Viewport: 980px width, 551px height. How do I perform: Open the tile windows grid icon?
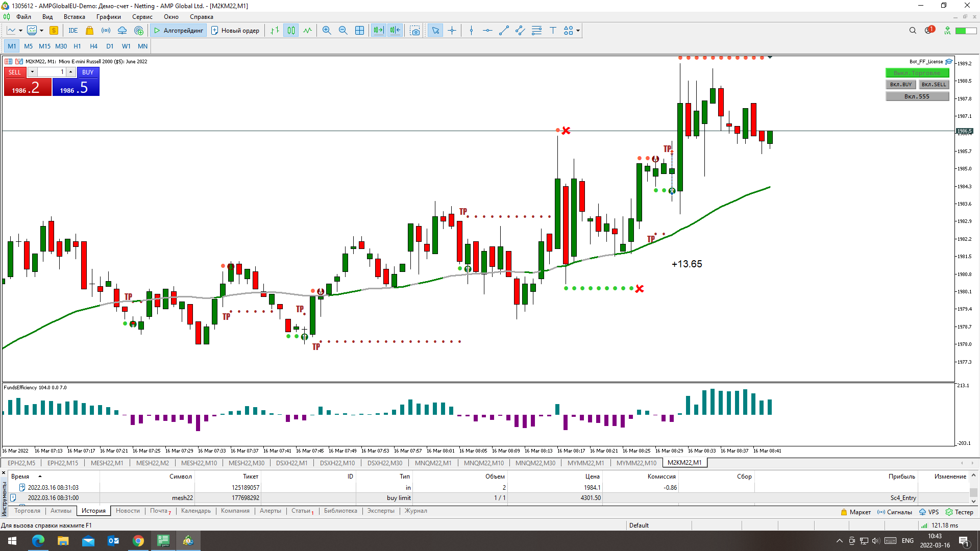(x=359, y=31)
